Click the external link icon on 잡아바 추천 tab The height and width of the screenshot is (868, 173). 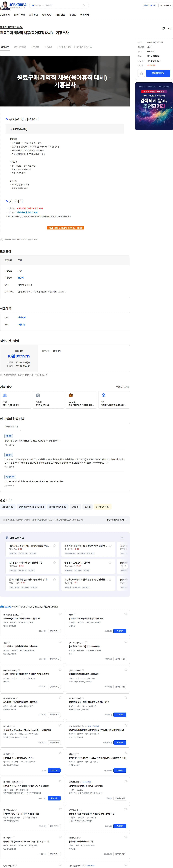tap(91, 47)
